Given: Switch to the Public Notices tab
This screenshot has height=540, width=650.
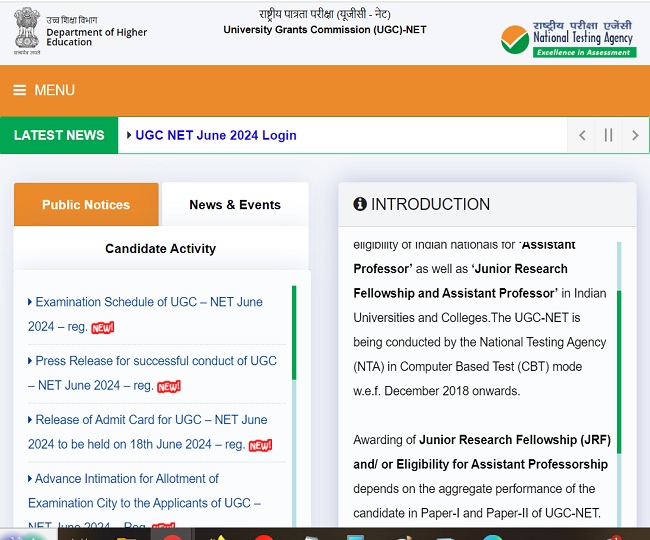Looking at the screenshot, I should [x=86, y=205].
